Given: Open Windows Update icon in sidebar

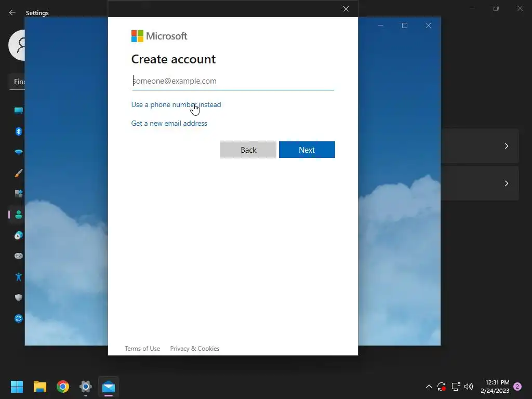Looking at the screenshot, I should [19, 318].
